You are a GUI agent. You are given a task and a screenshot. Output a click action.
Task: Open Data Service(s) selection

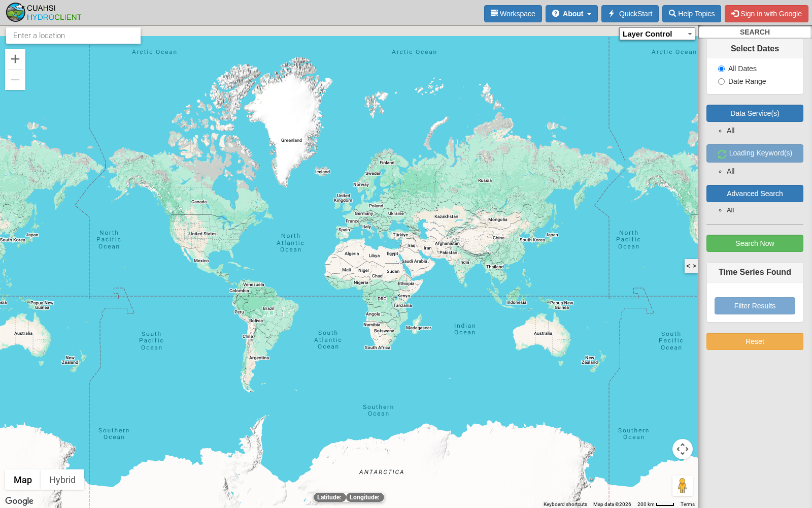[755, 113]
